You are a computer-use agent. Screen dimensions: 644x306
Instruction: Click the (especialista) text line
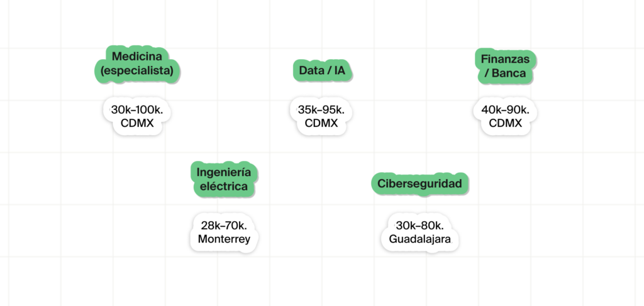pyautogui.click(x=137, y=71)
